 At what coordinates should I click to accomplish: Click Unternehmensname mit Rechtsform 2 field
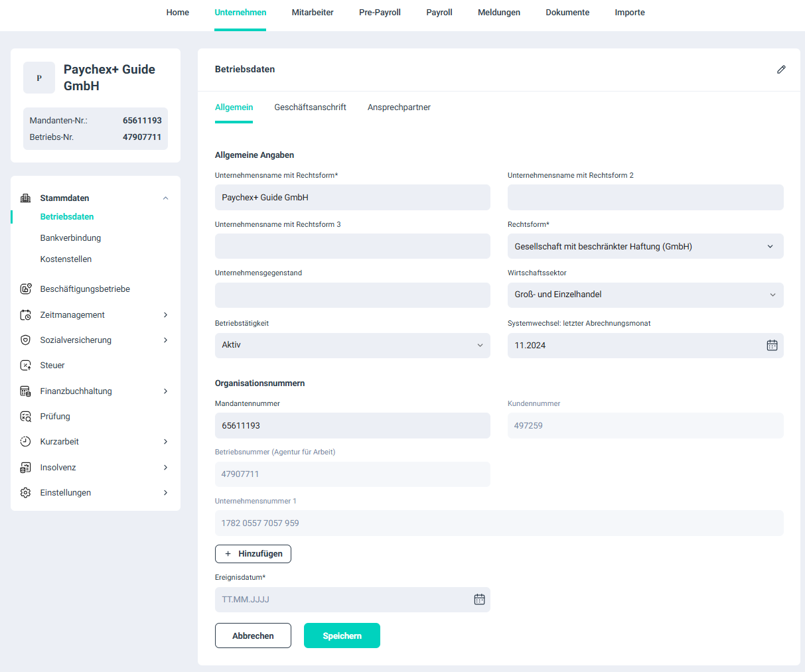pos(645,198)
